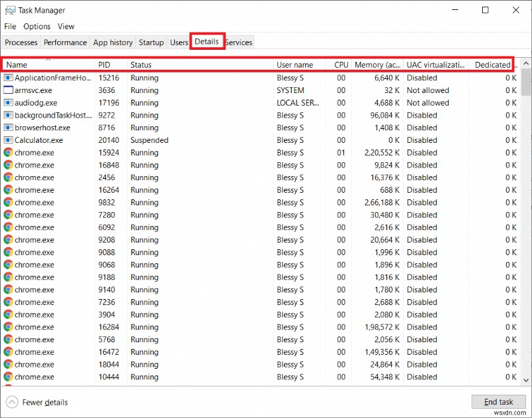Click the End task button
Screen dimensions: 532x418
coord(498,401)
